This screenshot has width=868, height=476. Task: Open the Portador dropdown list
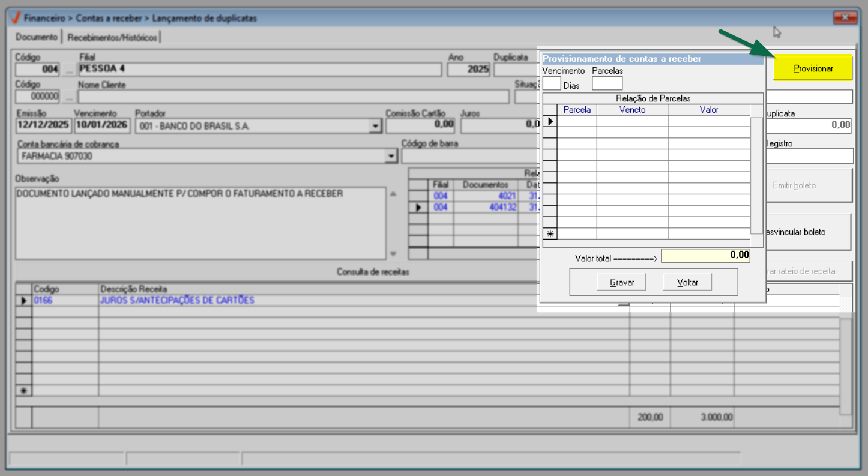click(375, 127)
